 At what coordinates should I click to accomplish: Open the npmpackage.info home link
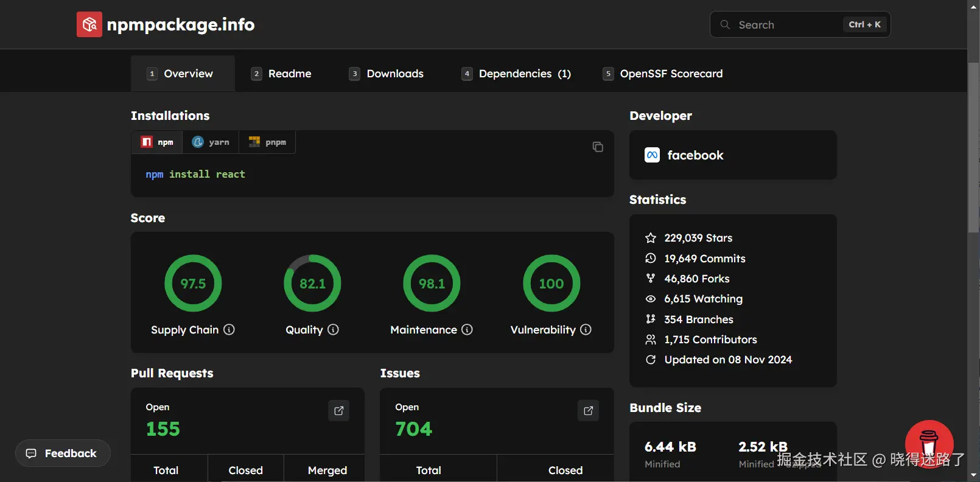pyautogui.click(x=166, y=24)
